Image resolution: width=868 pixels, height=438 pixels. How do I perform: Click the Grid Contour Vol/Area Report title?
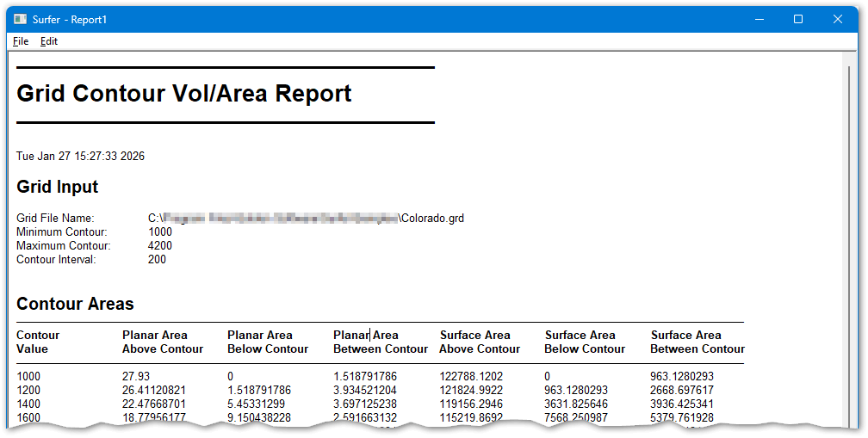184,94
